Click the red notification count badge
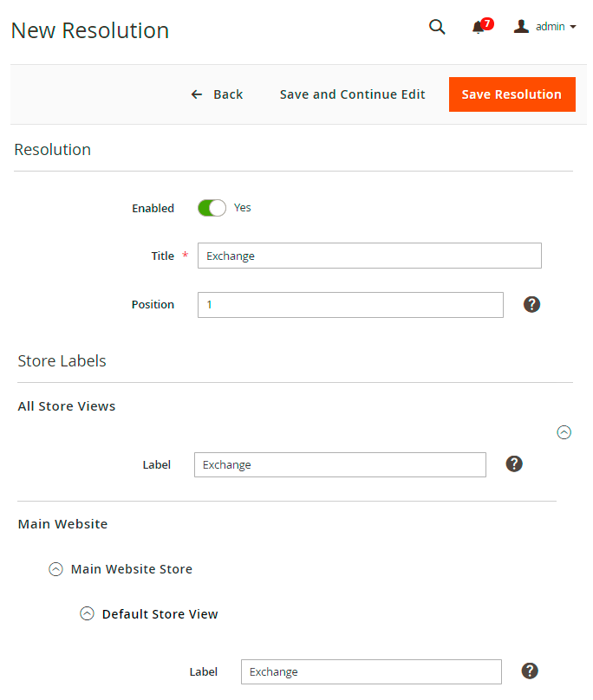The height and width of the screenshot is (700, 593). pos(487,23)
